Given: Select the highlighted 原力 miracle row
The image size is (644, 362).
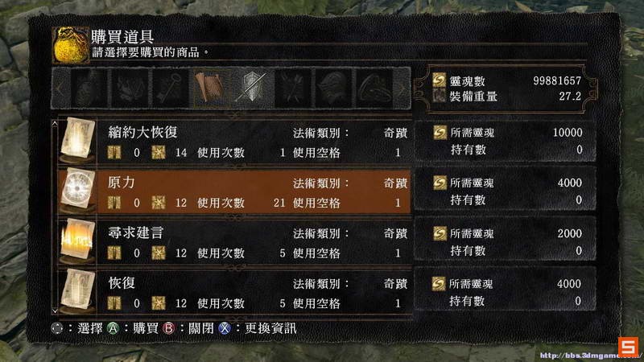Looking at the screenshot, I should [234, 191].
